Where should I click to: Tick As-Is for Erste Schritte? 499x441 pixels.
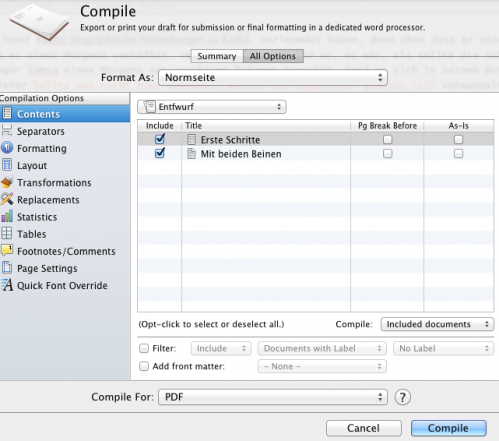pos(458,139)
